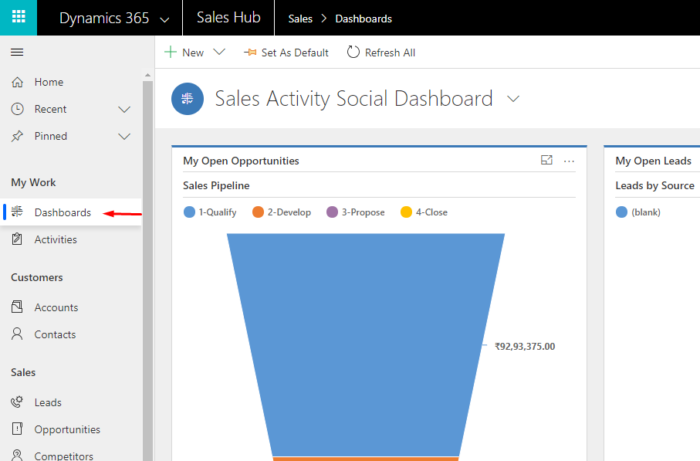The image size is (700, 461).
Task: Toggle the (blank) legend swatch
Action: pos(621,212)
